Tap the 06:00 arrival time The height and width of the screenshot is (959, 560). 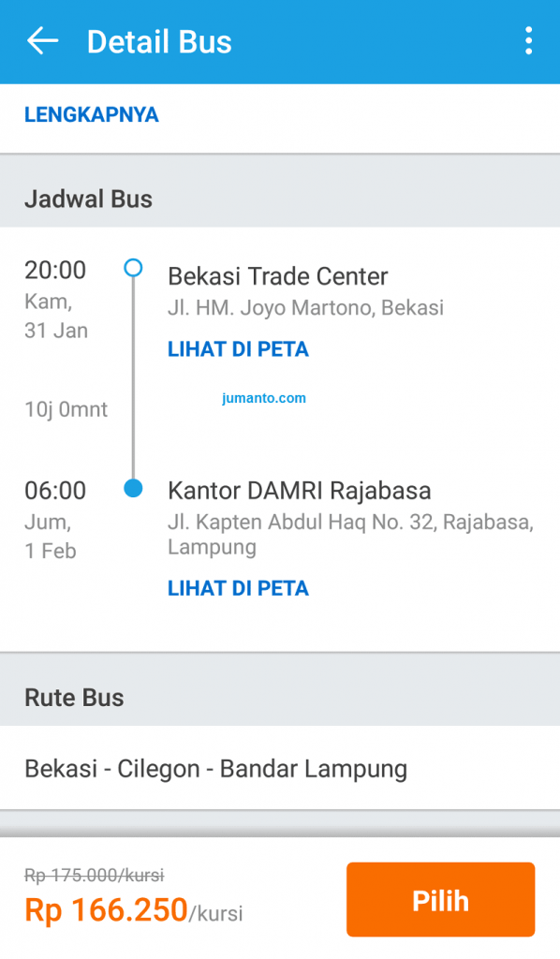(x=55, y=491)
